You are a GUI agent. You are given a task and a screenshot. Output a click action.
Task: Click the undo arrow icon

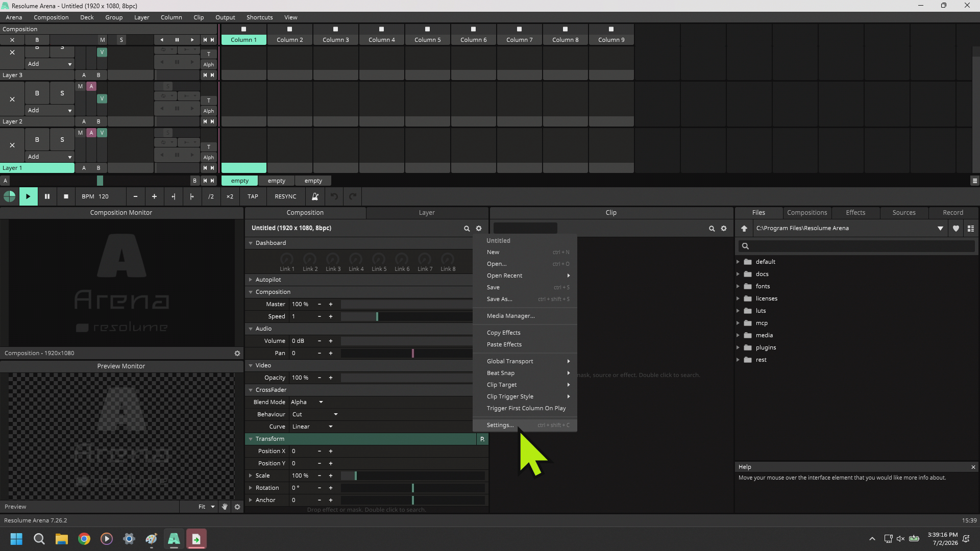click(334, 196)
